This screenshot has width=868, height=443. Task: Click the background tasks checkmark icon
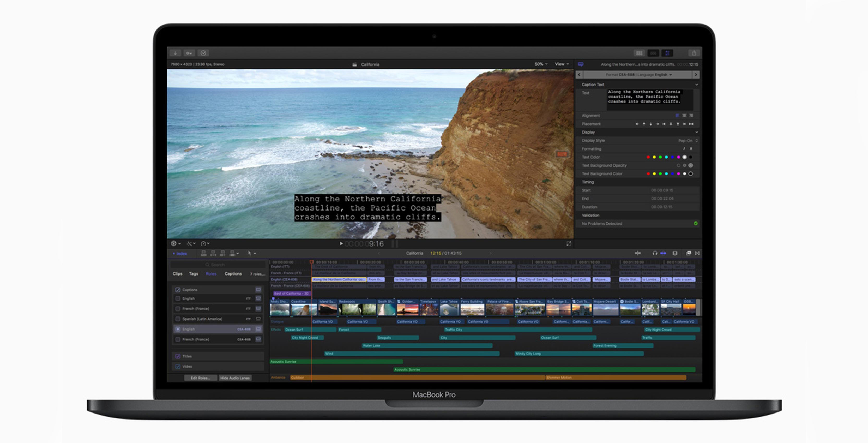(x=203, y=53)
